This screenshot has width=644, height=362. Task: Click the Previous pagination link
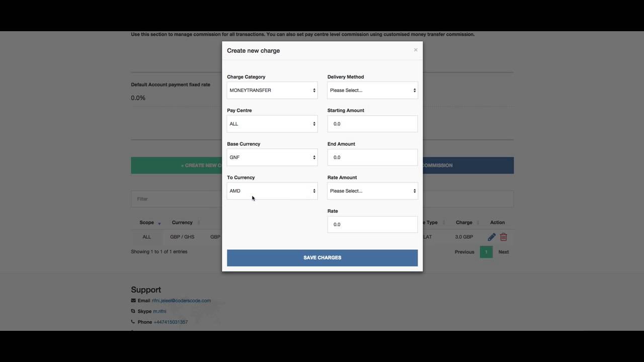[464, 252]
